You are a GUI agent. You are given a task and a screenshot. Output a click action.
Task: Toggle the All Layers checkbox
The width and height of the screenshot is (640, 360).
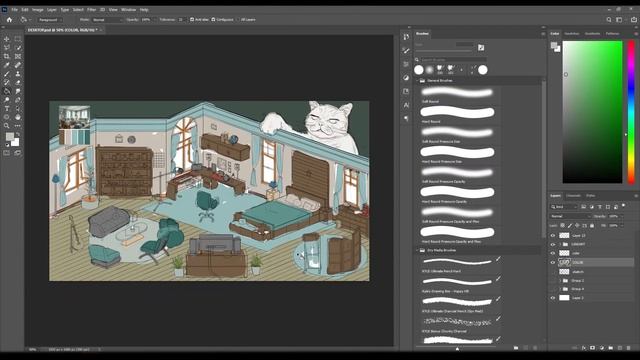(237, 20)
